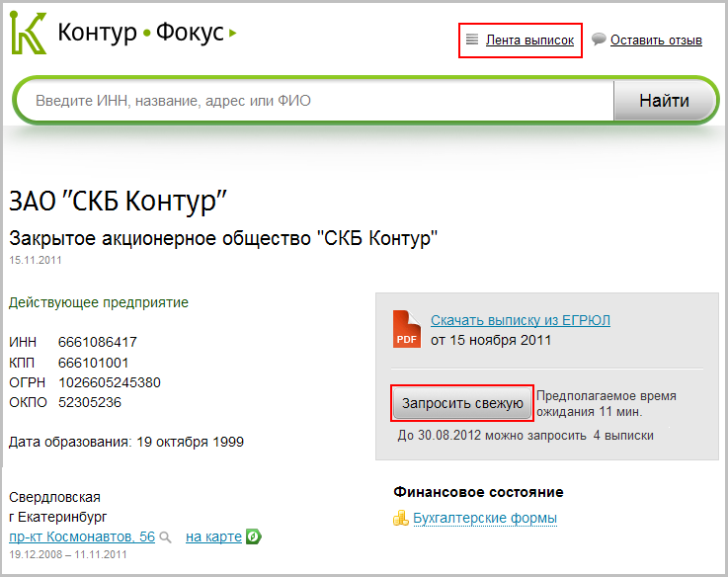Click the 19.12.2008 – 11.11.2011 date range
The image size is (728, 577).
click(x=68, y=554)
